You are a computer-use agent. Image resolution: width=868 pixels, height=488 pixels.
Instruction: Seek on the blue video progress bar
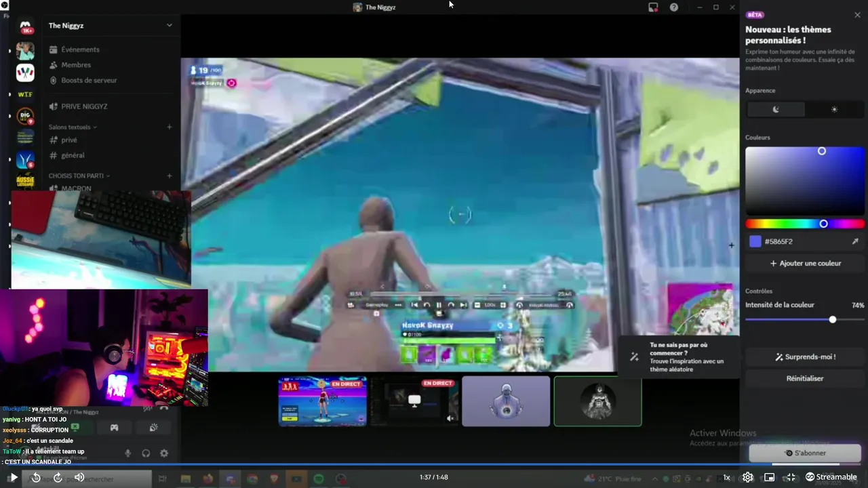click(434, 464)
